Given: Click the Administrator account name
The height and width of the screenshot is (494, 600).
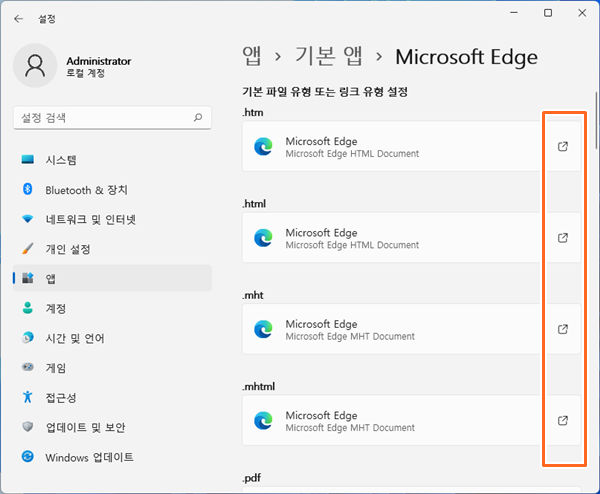Looking at the screenshot, I should pos(99,61).
